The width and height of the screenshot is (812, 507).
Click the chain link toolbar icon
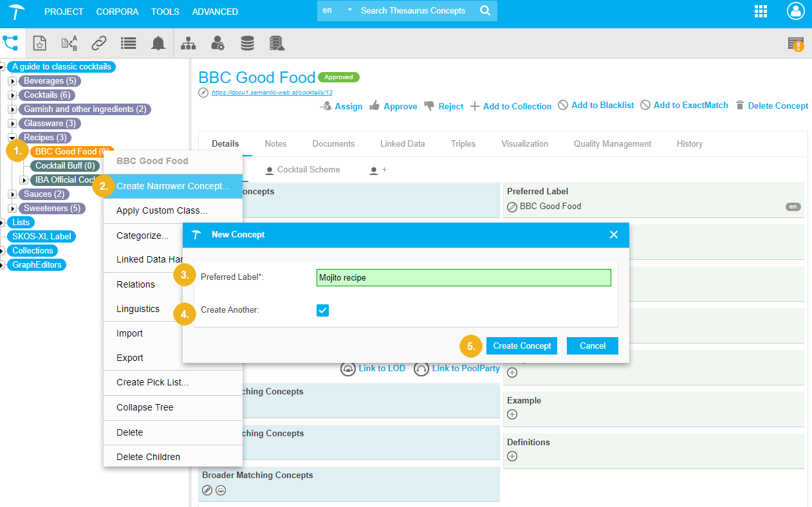pyautogui.click(x=98, y=43)
